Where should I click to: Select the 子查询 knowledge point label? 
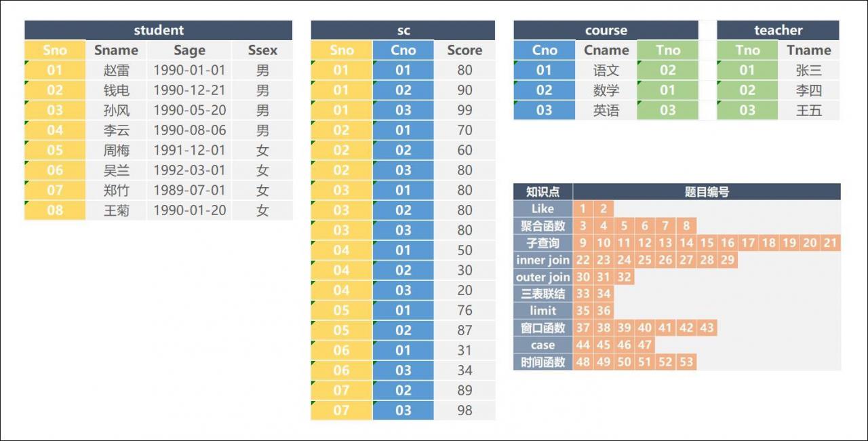542,243
